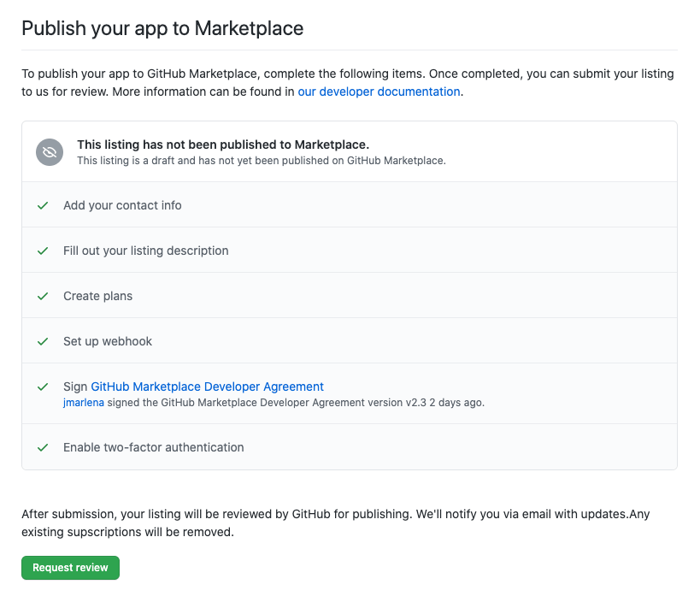Viewport: 700px width, 602px height.
Task: Click the checkmark beside Add your contact info
Action: click(43, 205)
